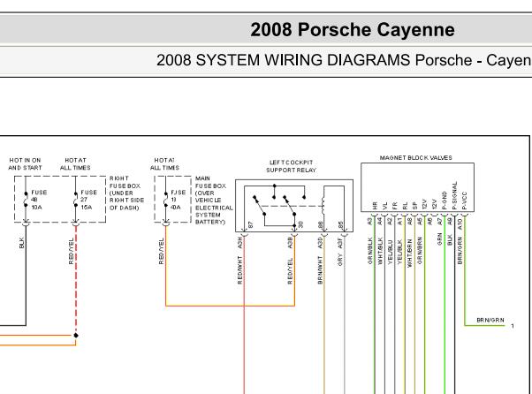Click the 'A10' connector pin label

click(x=460, y=224)
